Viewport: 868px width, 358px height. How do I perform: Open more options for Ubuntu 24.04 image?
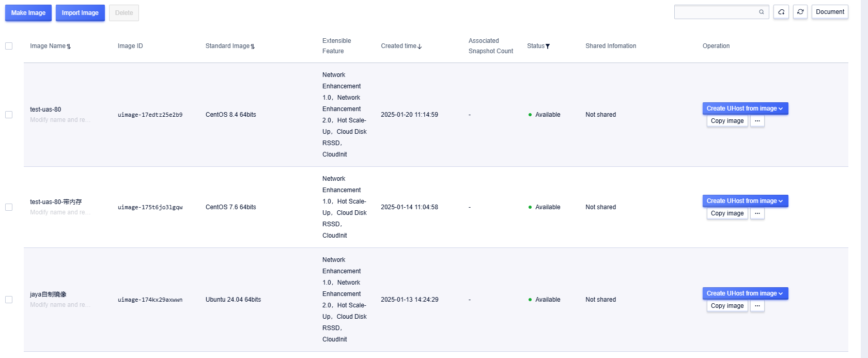(757, 306)
